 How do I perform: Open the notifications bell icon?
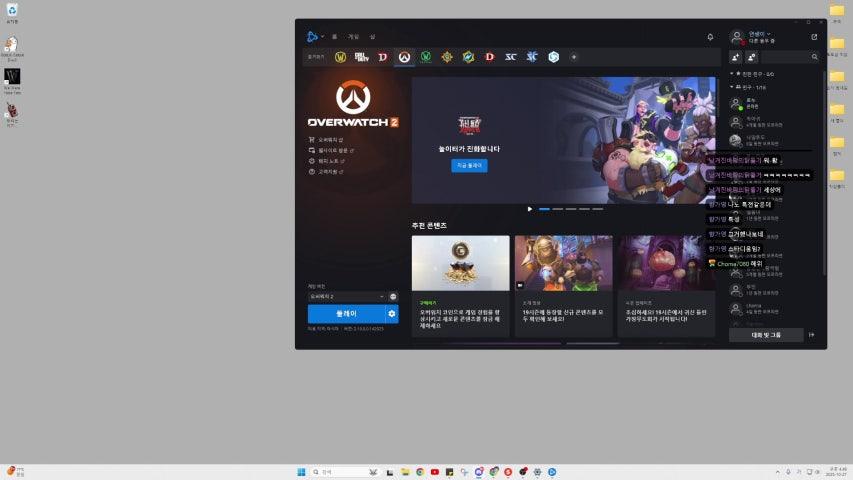[710, 37]
